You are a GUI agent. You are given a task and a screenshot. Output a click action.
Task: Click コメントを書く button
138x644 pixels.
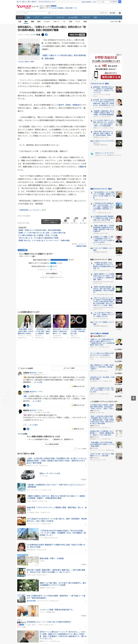tap(69, 368)
